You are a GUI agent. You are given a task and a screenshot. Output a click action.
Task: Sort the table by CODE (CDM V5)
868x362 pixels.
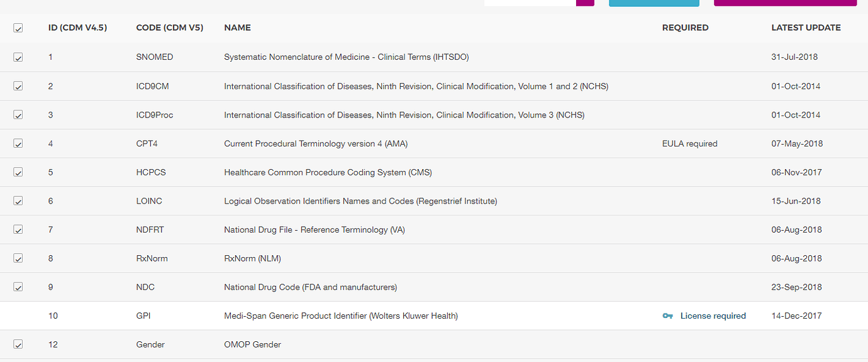(x=170, y=28)
